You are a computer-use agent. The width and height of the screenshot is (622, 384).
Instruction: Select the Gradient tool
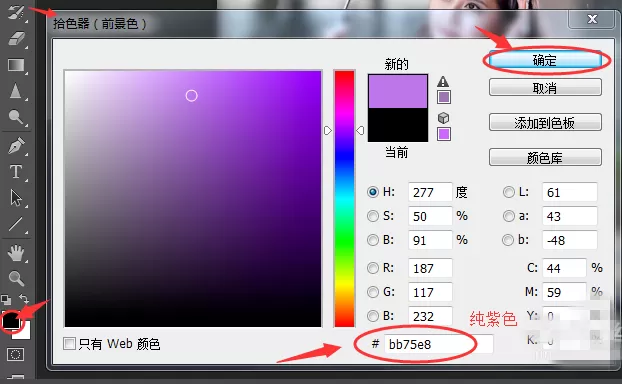(16, 65)
